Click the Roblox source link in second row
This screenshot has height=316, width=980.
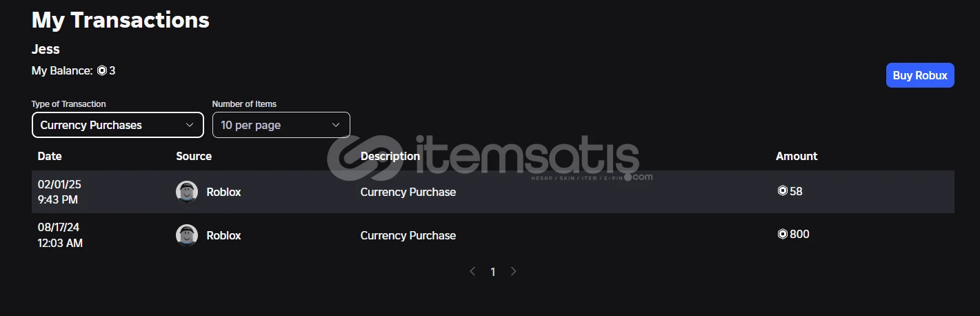[x=223, y=235]
